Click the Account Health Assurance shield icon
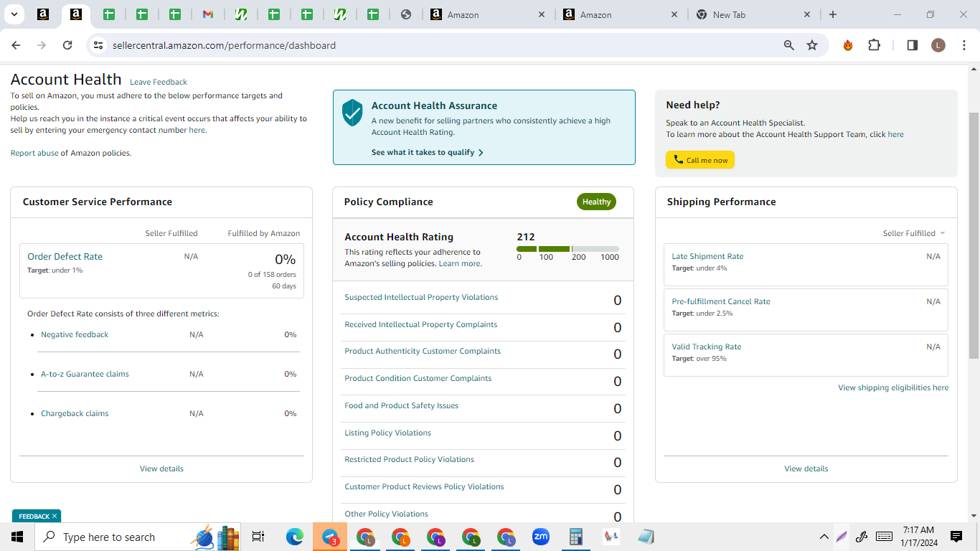 [352, 113]
